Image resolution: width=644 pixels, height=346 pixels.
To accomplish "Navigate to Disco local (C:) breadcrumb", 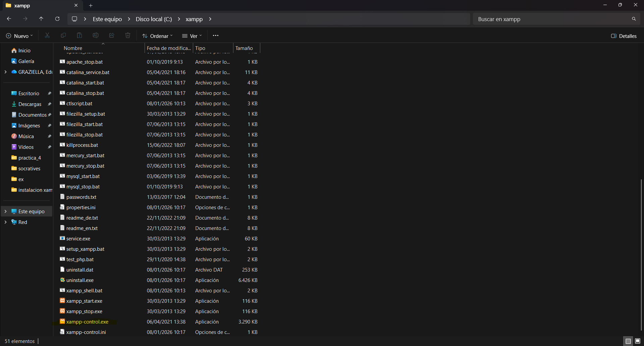I will (154, 19).
